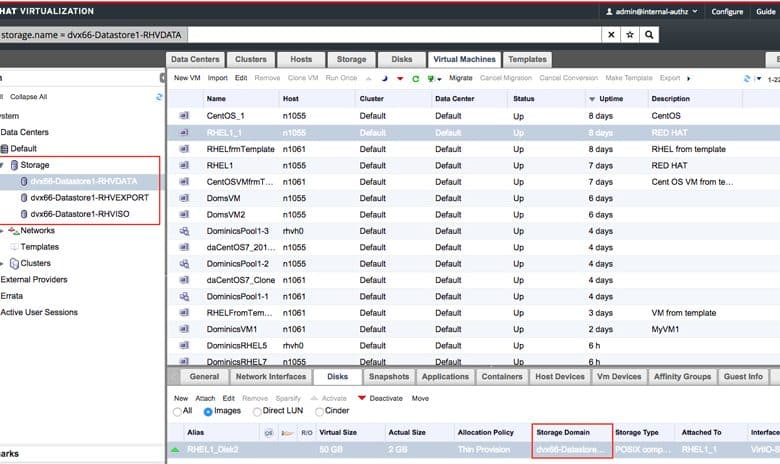780x464 pixels.
Task: Expand more VM toolbar actions arrow
Action: [x=688, y=79]
